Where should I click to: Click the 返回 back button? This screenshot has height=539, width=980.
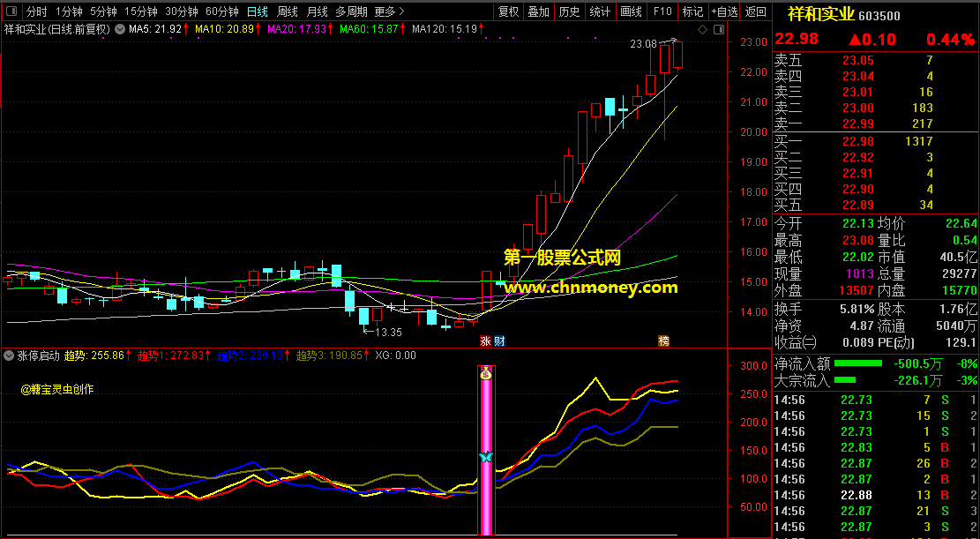click(755, 11)
